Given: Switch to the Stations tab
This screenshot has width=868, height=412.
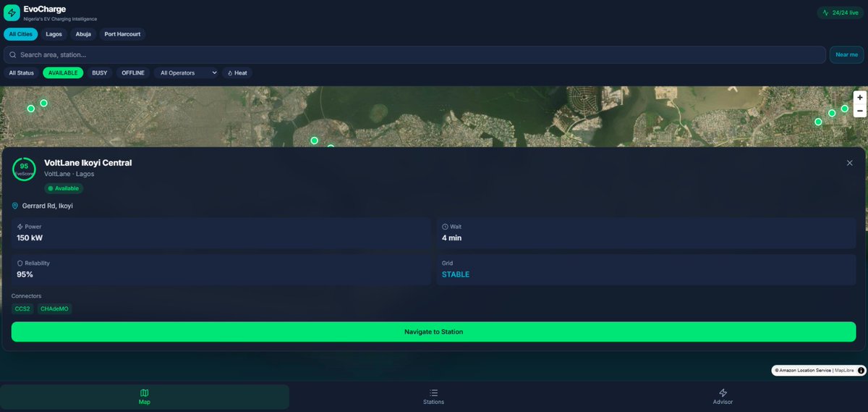Looking at the screenshot, I should [x=433, y=397].
